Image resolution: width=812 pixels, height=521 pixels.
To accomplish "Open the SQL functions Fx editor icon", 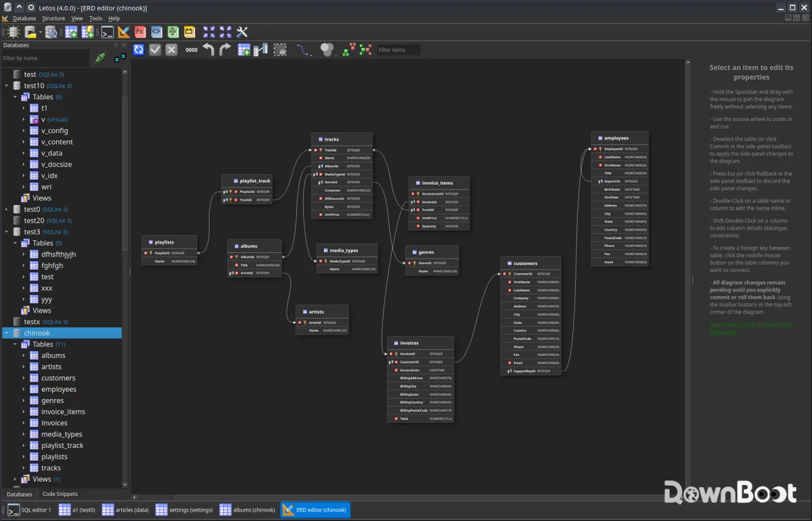I will coord(140,32).
